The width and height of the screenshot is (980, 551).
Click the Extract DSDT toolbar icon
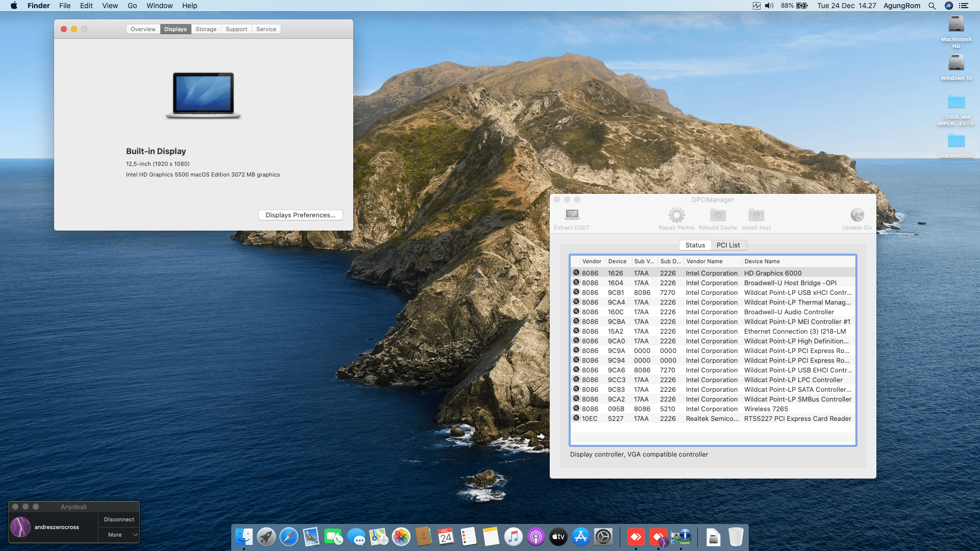(572, 215)
